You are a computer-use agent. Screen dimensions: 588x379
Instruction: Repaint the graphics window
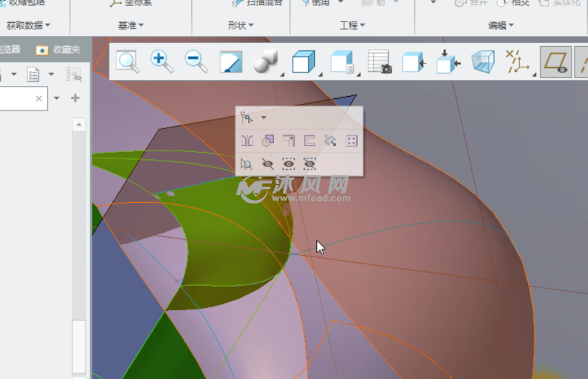click(x=231, y=62)
